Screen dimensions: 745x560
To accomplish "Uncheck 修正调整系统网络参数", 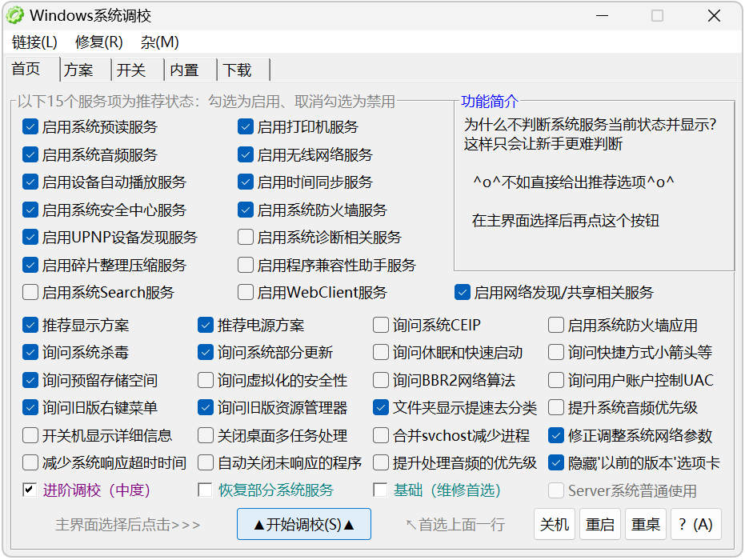I will tap(556, 435).
